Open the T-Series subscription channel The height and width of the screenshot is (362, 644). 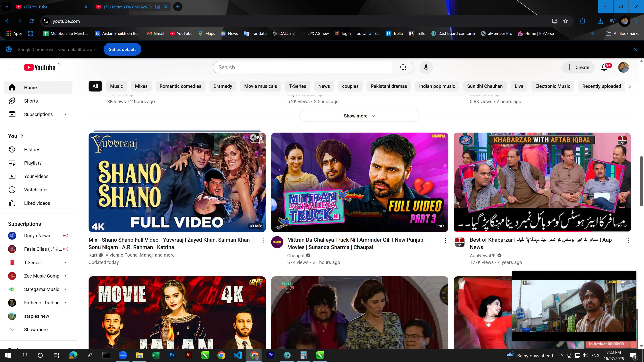pos(38,262)
